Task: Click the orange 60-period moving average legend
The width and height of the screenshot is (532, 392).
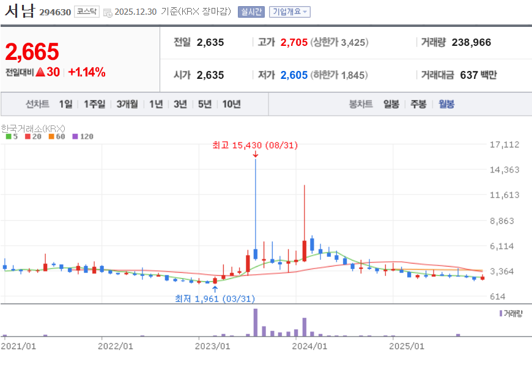Action: tap(57, 136)
